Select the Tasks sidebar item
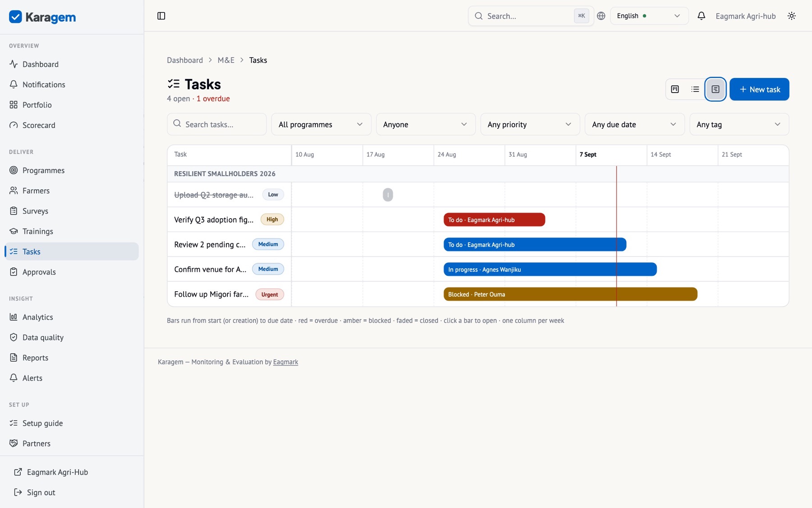Viewport: 812px width, 508px height. point(72,252)
